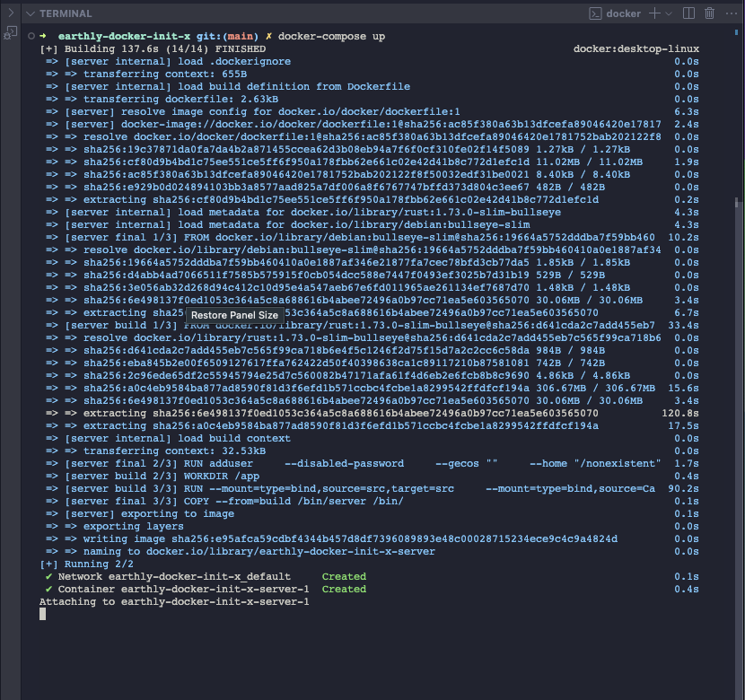
Task: Click the command decoration circle beside prompt
Action: click(31, 37)
